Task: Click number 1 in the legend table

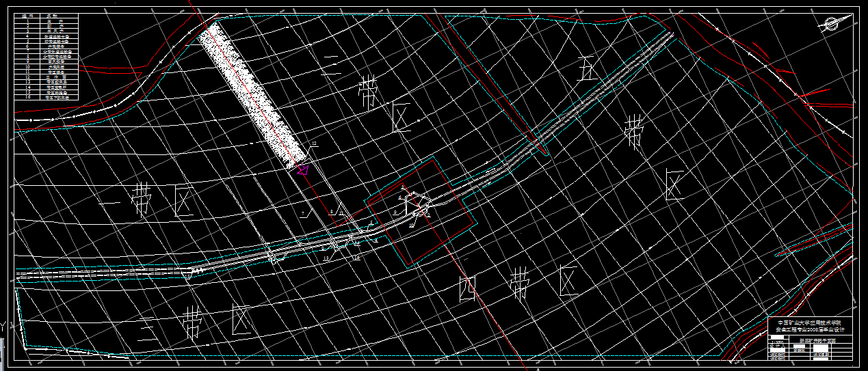Action: pos(27,21)
